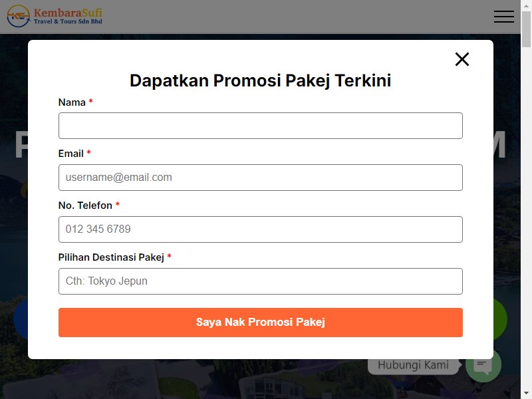Click the Dapatkan Promosi Pakej Terkini heading
Screen dimensions: 532x399
coord(261,80)
